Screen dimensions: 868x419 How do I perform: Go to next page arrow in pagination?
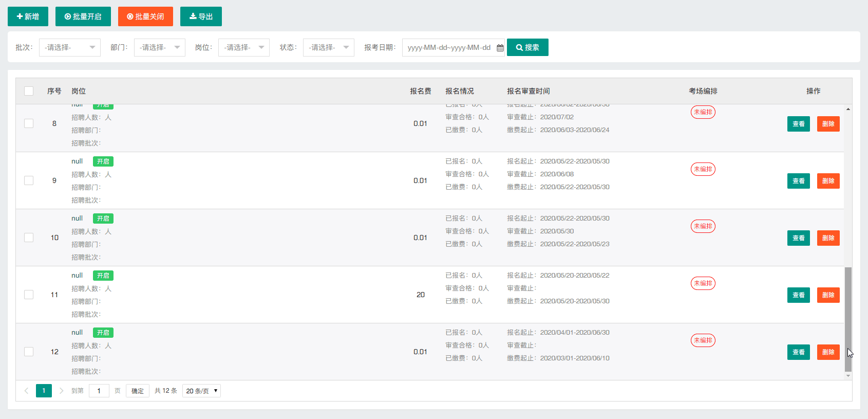tap(62, 391)
